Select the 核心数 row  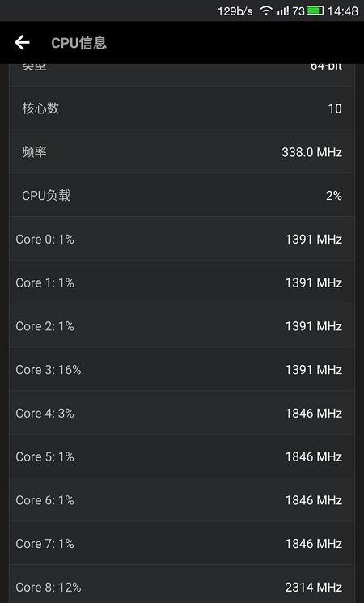point(182,108)
